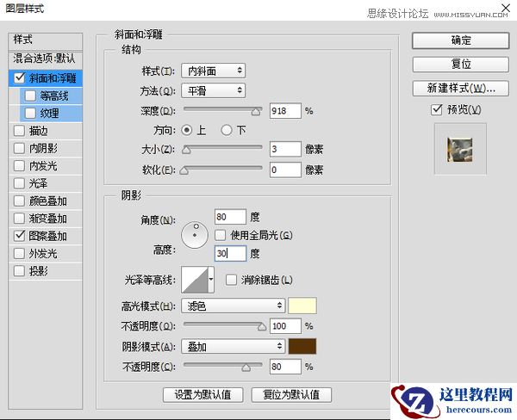Select 等高线 sub-entry label
Viewport: 517px width, 420px height.
[54, 96]
